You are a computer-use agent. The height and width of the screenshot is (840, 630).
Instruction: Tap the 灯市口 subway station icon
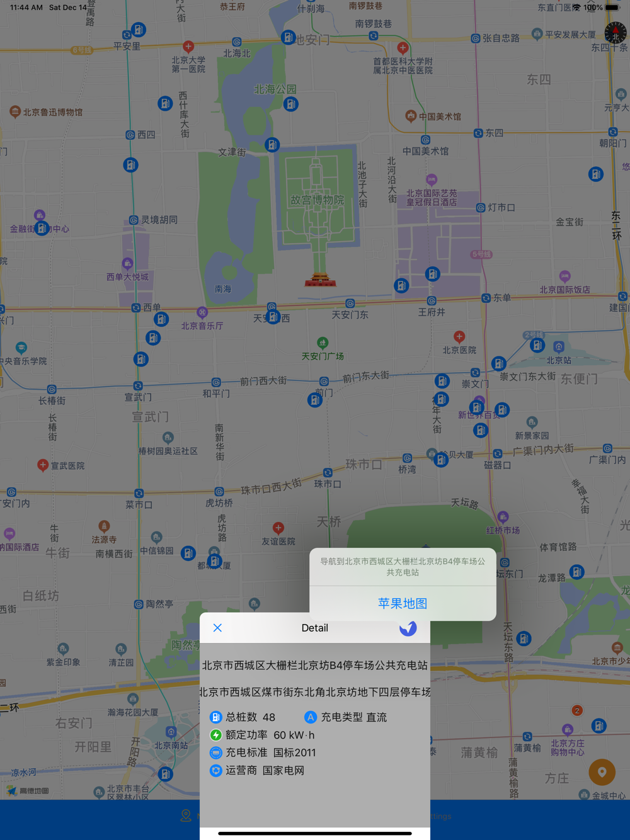click(481, 208)
